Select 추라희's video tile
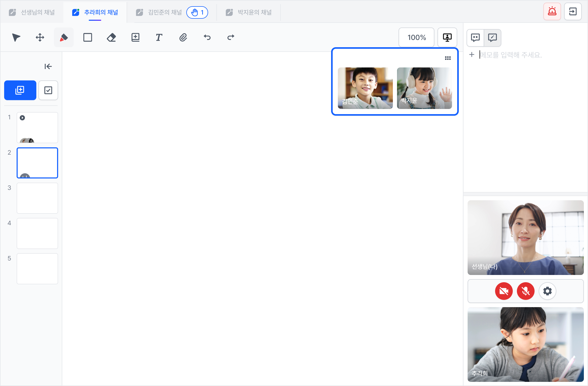This screenshot has height=386, width=588. [x=526, y=344]
